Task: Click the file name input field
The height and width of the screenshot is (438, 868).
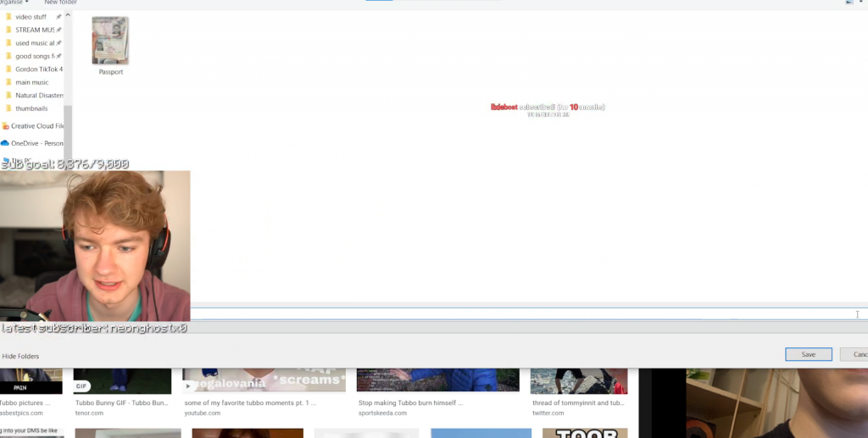Action: pyautogui.click(x=529, y=314)
